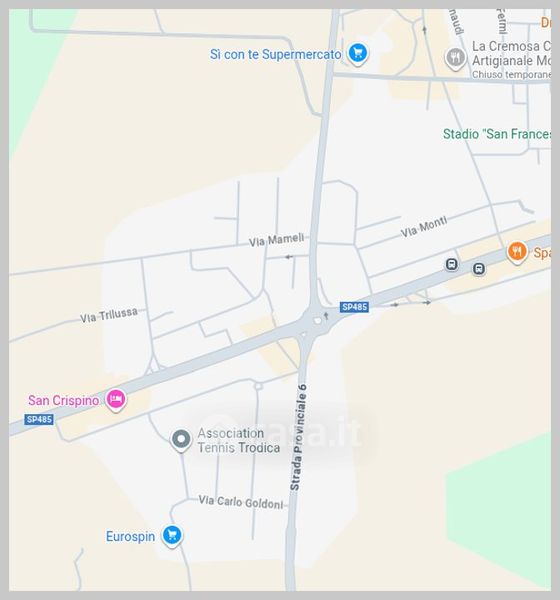
Task: Click the right bus stop icon
Action: (x=478, y=269)
